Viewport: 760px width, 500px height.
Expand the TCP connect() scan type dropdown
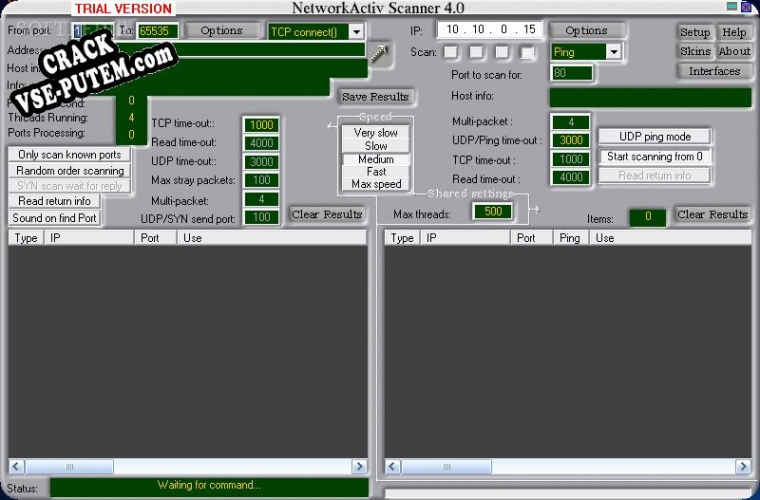pyautogui.click(x=356, y=32)
